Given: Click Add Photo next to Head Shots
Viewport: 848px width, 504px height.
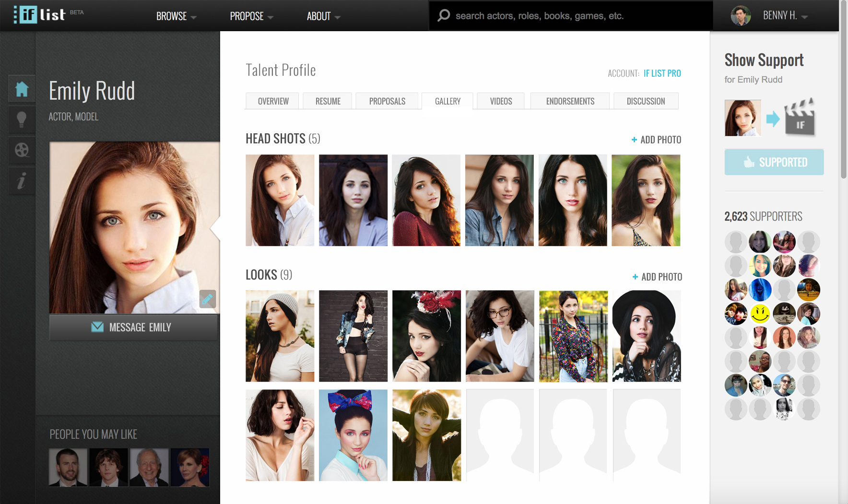Looking at the screenshot, I should coord(656,140).
